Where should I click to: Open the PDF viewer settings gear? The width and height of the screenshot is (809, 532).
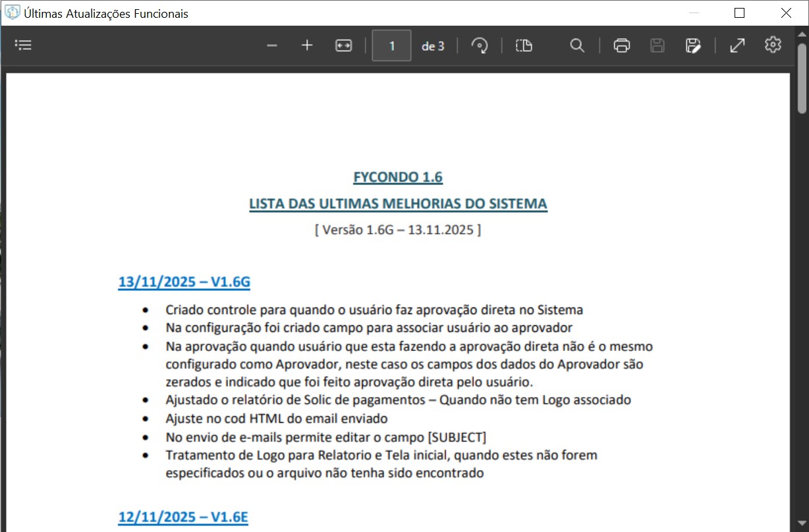pos(773,45)
